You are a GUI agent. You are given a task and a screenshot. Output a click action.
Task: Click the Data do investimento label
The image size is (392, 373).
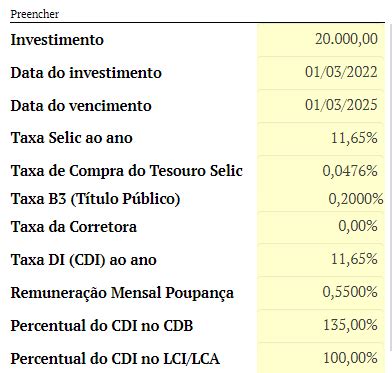[x=86, y=73]
